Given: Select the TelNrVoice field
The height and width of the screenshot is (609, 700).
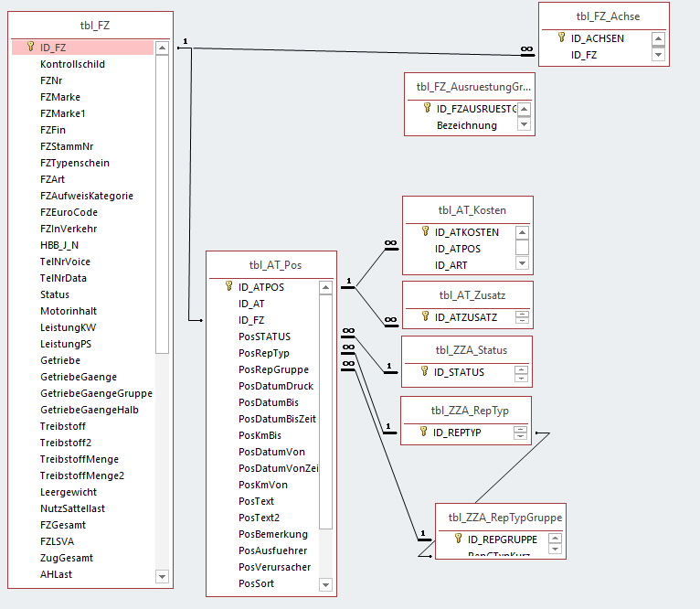Looking at the screenshot, I should [65, 262].
